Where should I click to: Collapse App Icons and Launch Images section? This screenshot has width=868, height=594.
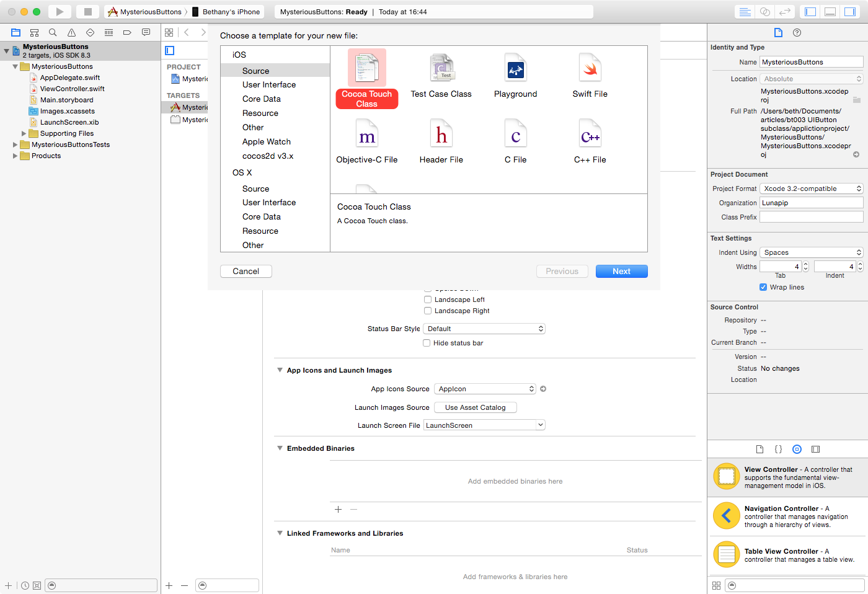tap(280, 370)
